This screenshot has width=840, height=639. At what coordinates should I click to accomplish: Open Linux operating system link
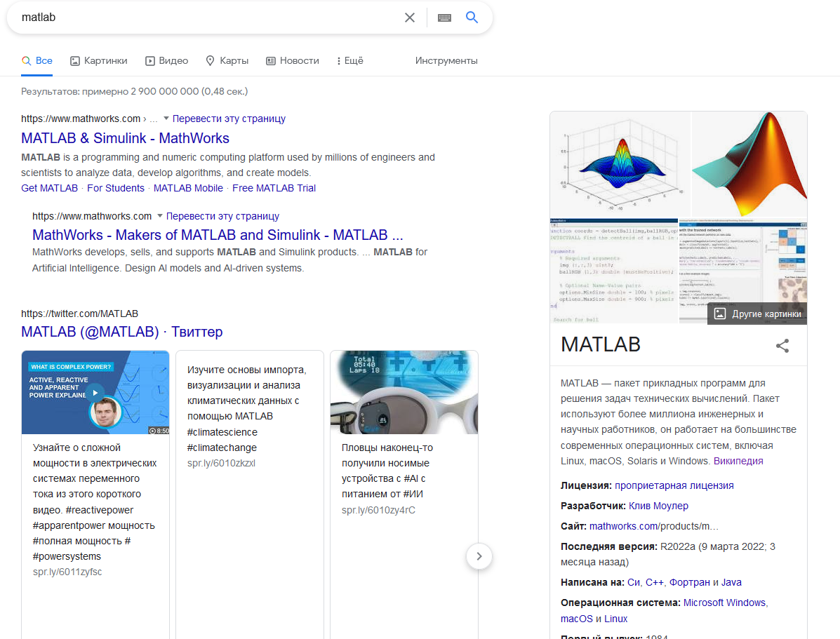pos(615,619)
